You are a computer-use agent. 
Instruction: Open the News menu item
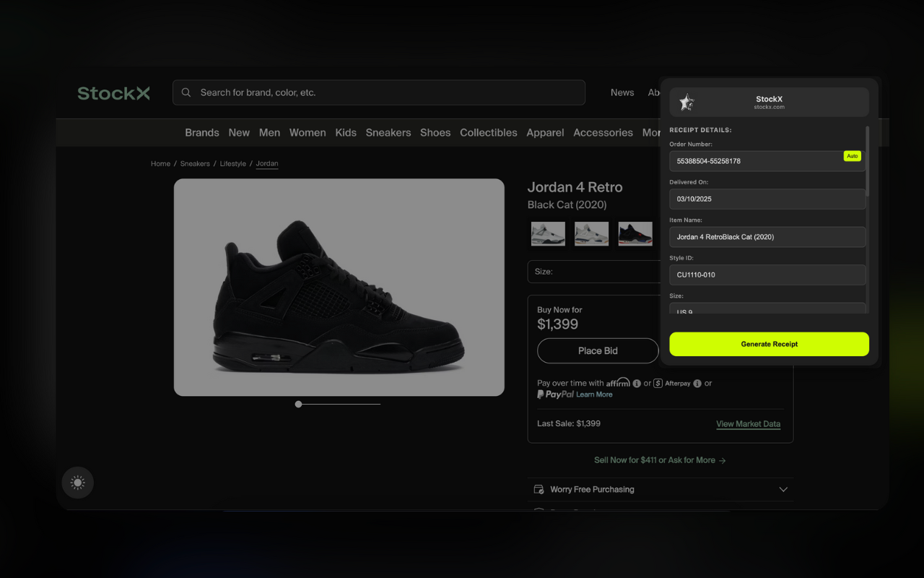(622, 92)
